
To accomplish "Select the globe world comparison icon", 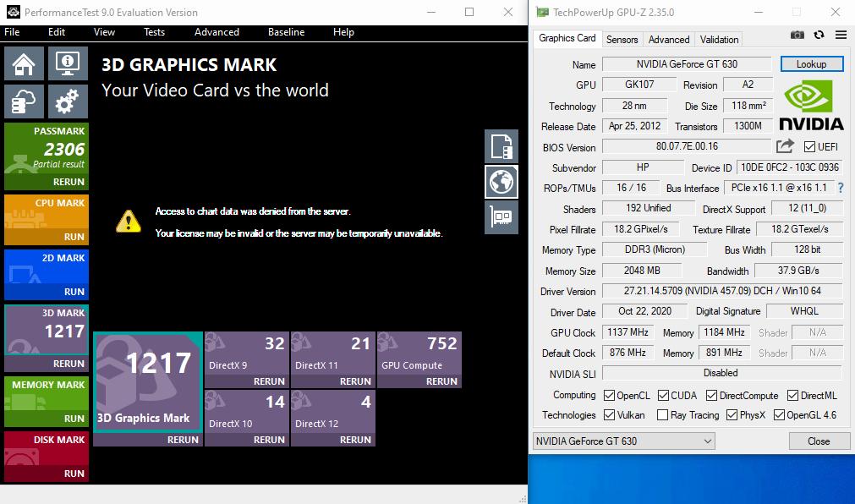I will point(501,182).
